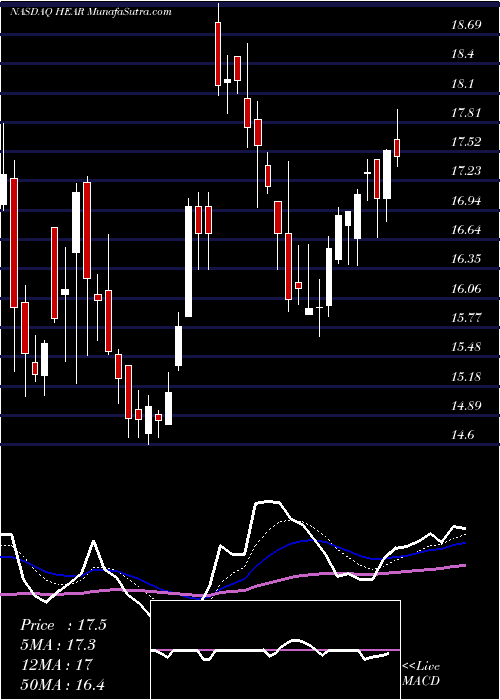
Task: Click the 17.81 price axis label
Action: tap(466, 113)
